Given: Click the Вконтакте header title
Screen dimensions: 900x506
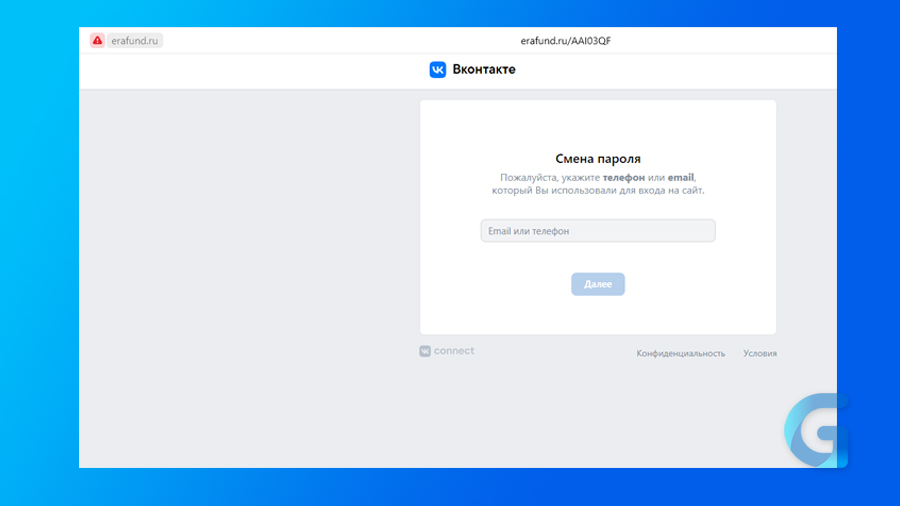Looking at the screenshot, I should [x=484, y=69].
